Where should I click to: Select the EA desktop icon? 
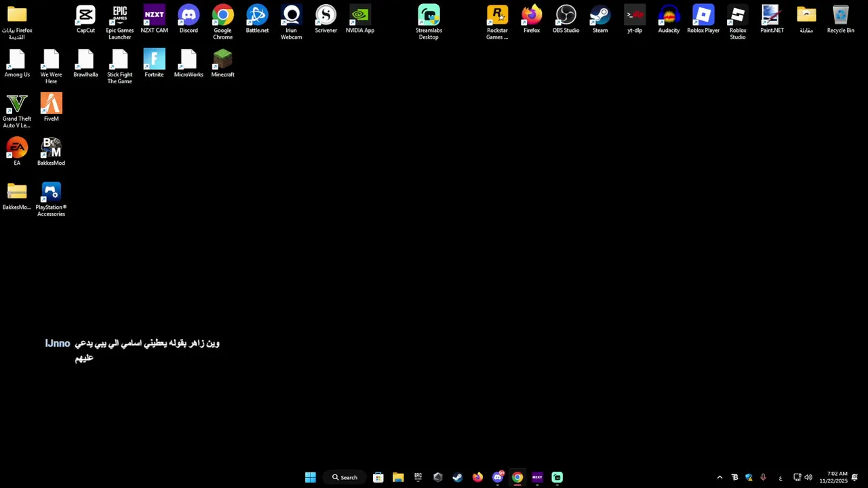coord(17,152)
